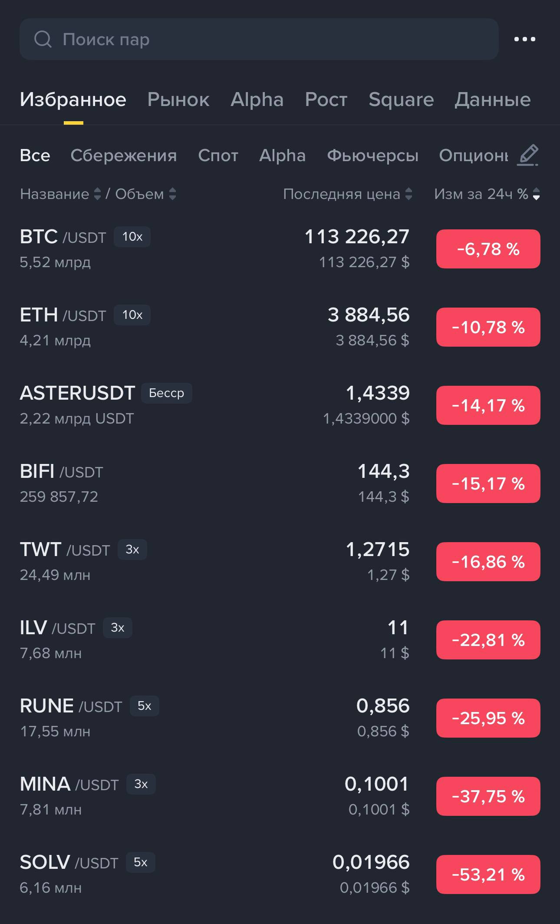Switch to the Рынок tab
The width and height of the screenshot is (560, 924).
click(x=178, y=100)
